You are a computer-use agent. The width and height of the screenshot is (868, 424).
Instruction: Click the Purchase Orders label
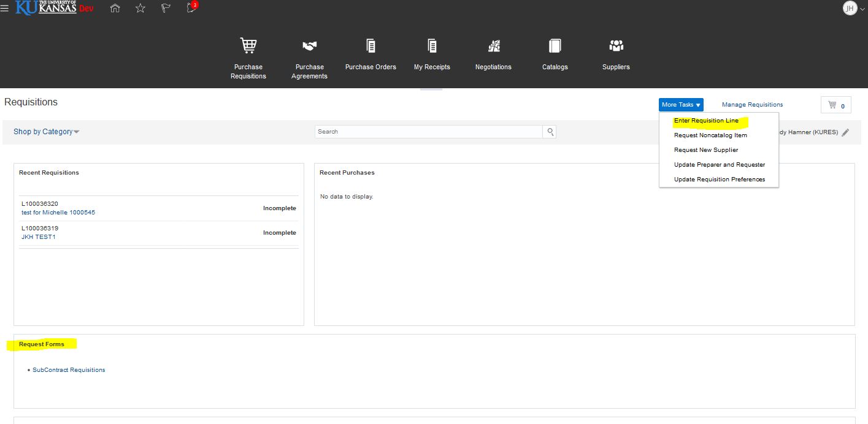point(371,67)
